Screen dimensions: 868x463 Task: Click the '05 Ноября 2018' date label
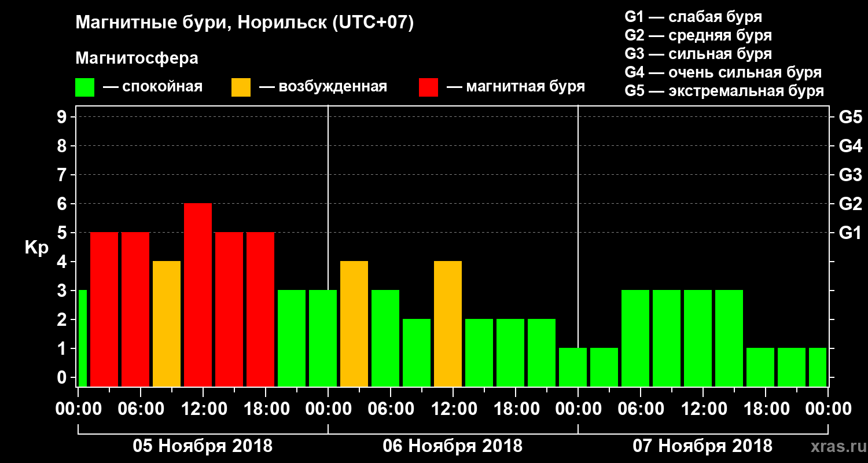[x=203, y=446]
